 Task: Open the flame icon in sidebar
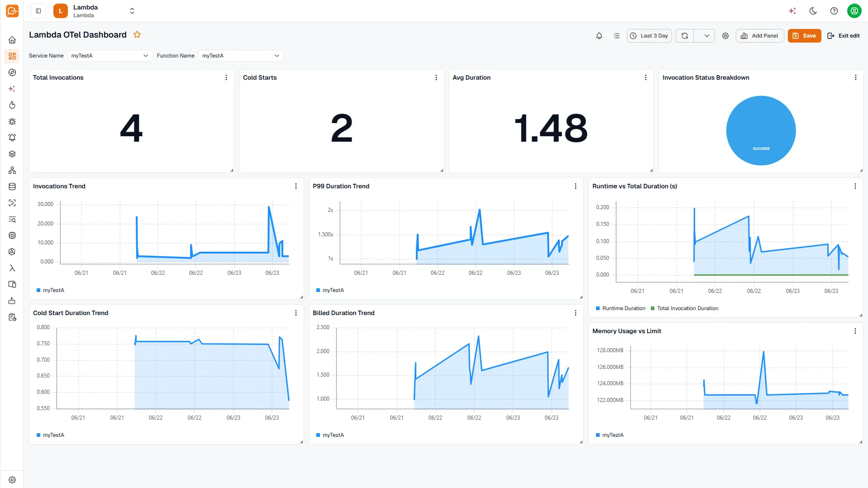coord(12,105)
